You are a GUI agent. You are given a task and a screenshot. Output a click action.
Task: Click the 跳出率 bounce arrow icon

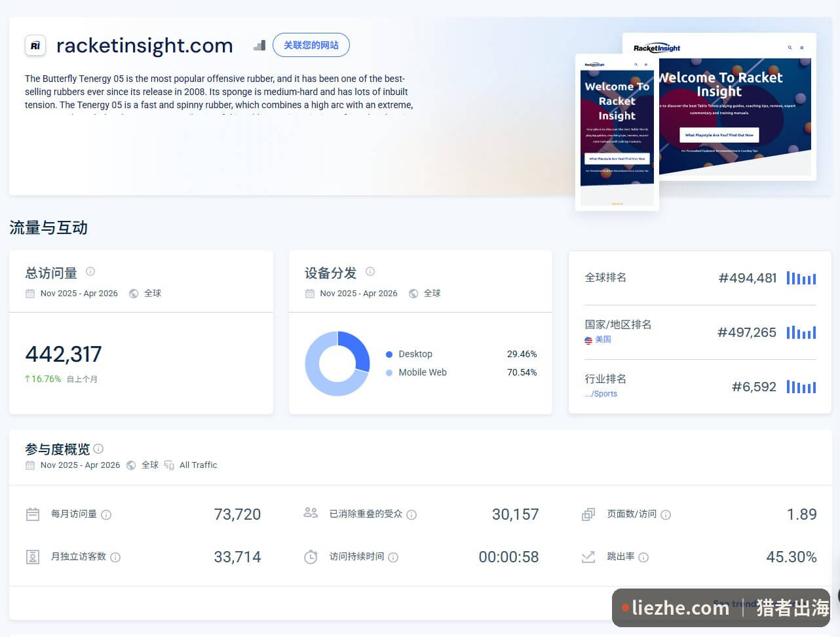[588, 557]
